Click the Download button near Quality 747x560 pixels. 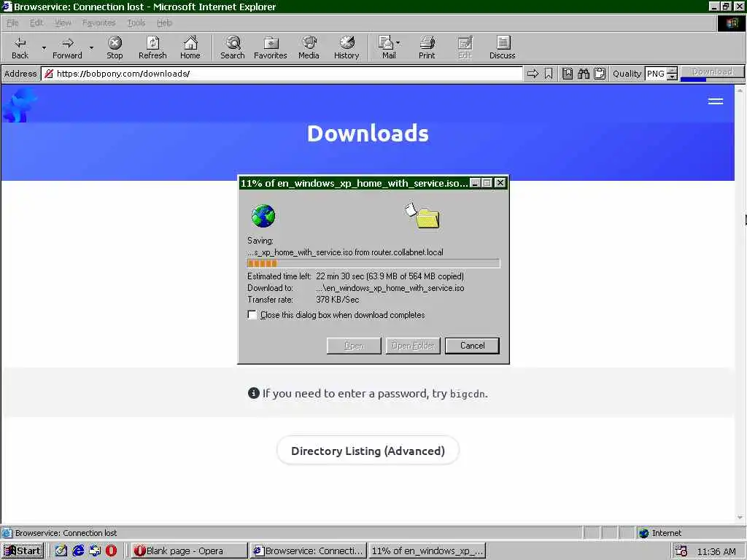[x=712, y=71]
